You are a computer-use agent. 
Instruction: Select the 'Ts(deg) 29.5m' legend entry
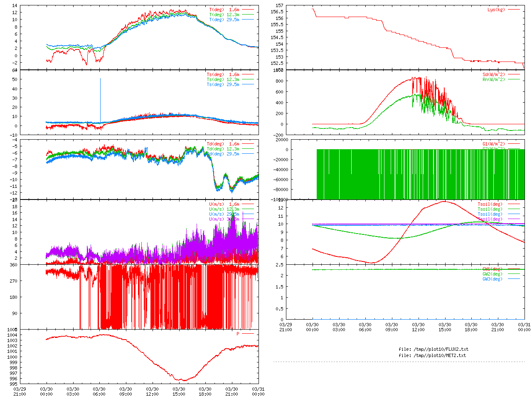[223, 84]
